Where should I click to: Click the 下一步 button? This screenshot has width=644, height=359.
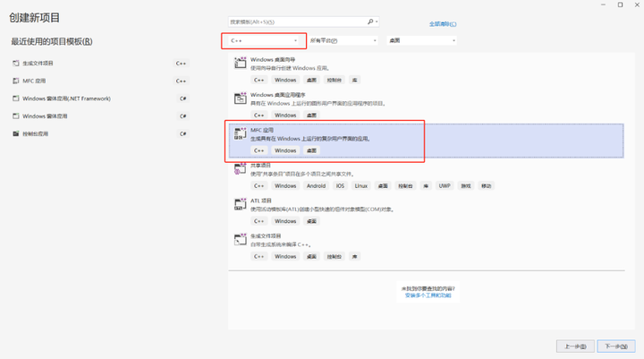tap(616, 346)
